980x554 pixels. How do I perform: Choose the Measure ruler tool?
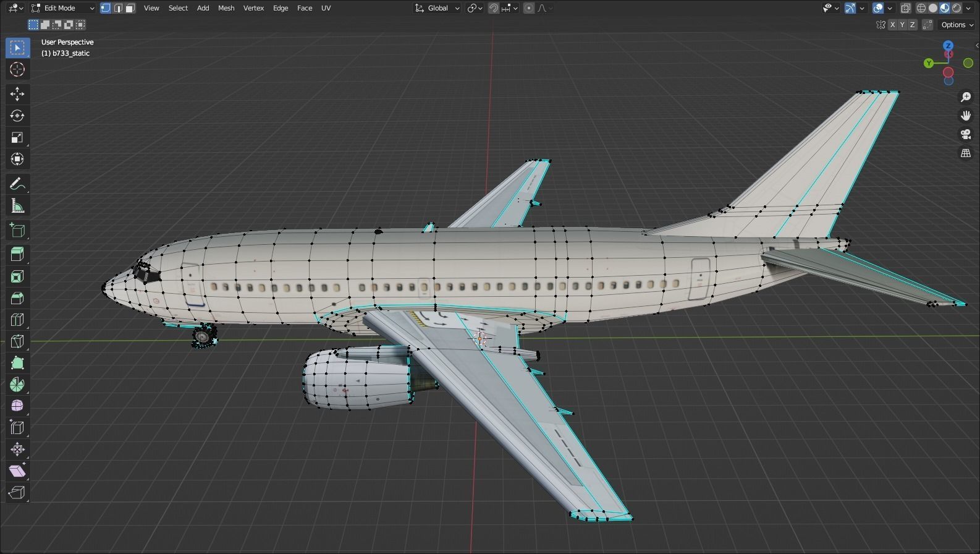pyautogui.click(x=17, y=205)
